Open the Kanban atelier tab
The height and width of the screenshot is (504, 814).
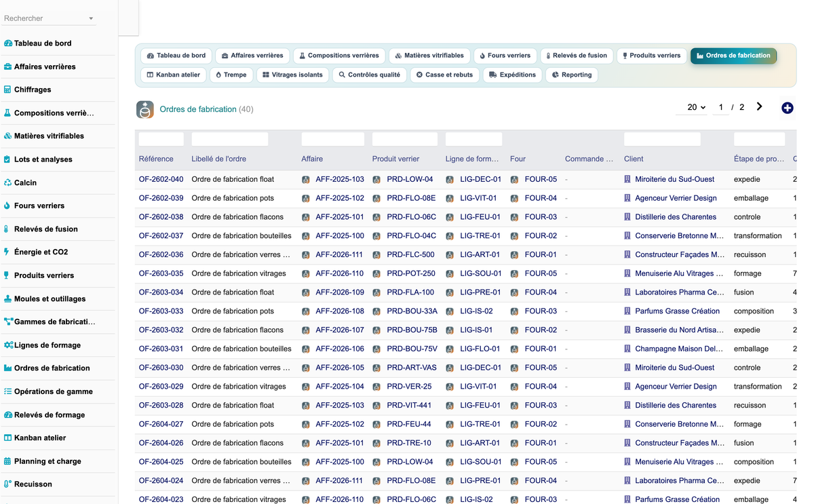click(174, 75)
